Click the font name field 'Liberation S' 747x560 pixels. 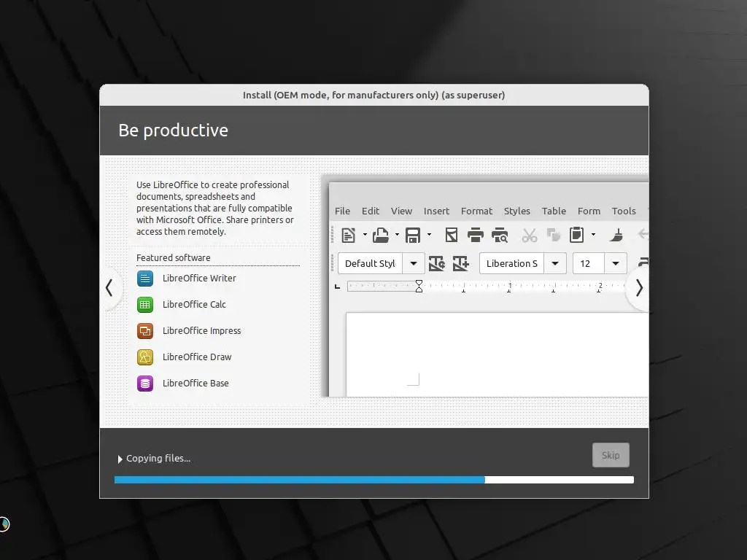click(511, 263)
